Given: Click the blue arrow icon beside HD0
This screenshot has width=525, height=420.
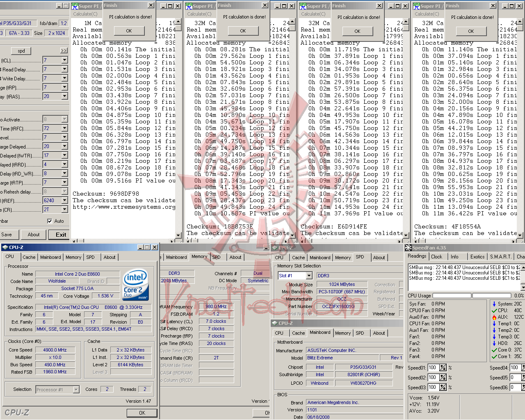Looking at the screenshot, I should (494, 343).
